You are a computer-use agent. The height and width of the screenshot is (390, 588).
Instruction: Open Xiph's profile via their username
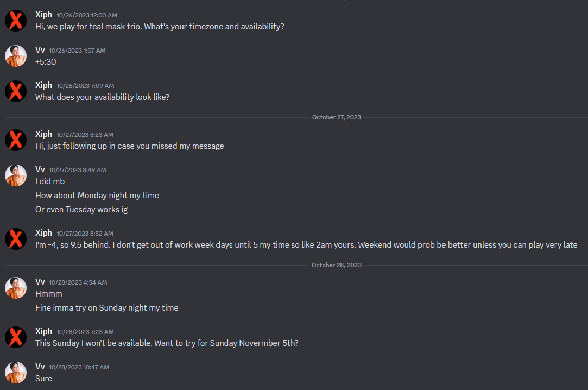(43, 14)
